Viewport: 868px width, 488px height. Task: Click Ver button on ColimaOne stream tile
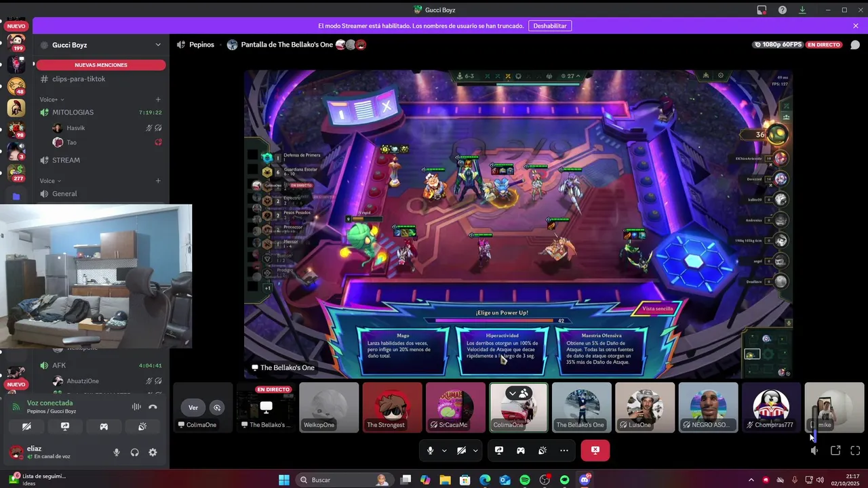pos(193,407)
